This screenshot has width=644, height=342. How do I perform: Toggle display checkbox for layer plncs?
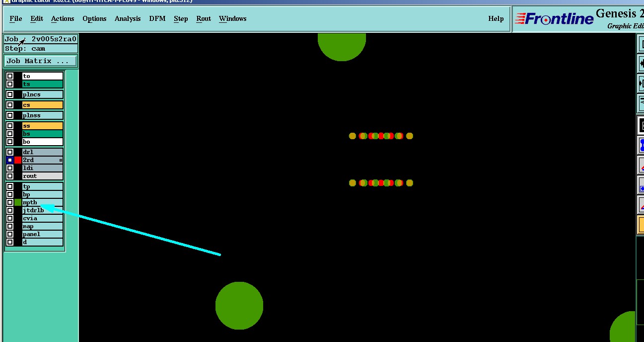point(10,94)
